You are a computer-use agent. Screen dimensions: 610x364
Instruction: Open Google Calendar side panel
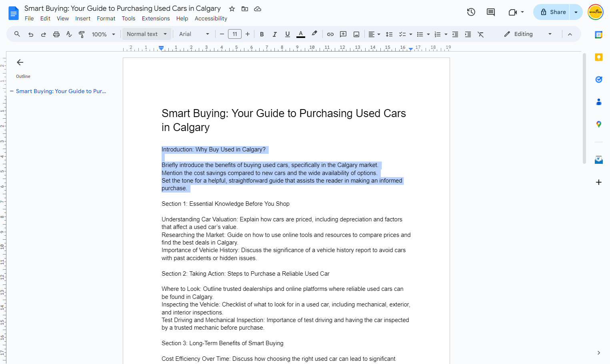tap(599, 35)
